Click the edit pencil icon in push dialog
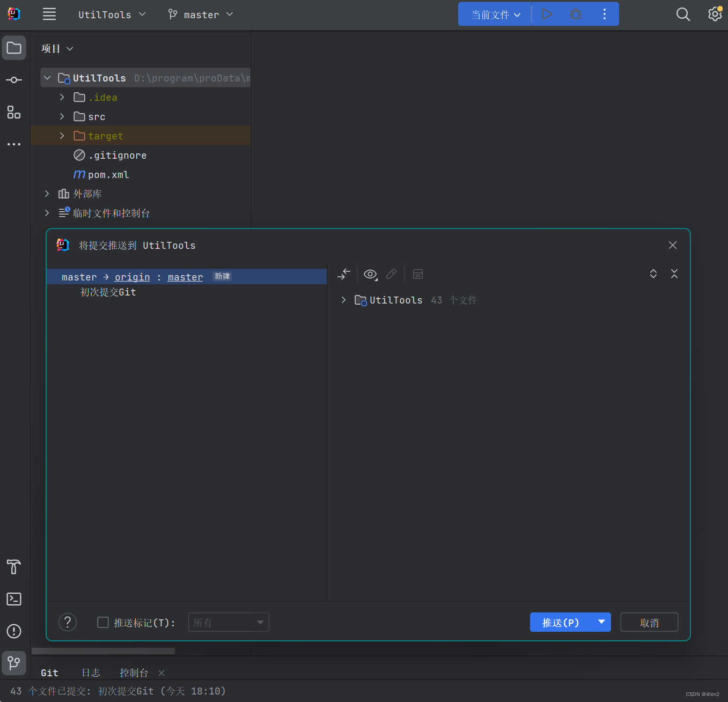 (x=391, y=274)
